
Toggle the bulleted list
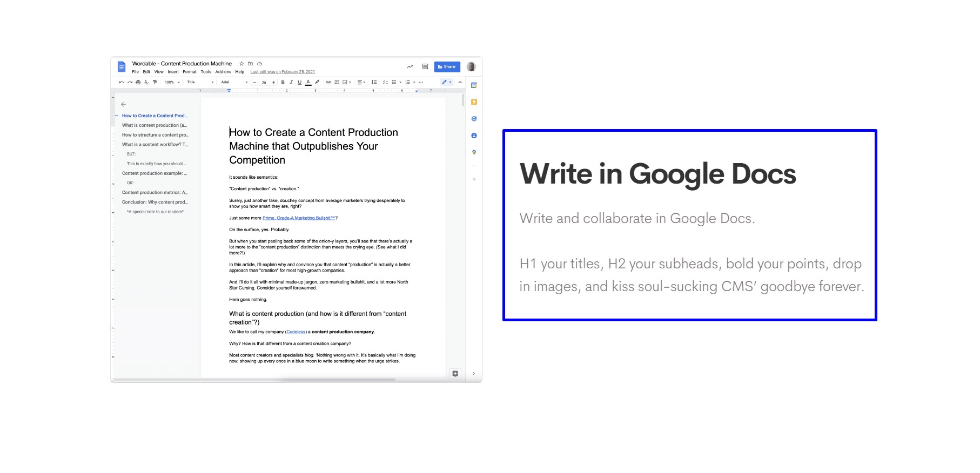[394, 82]
